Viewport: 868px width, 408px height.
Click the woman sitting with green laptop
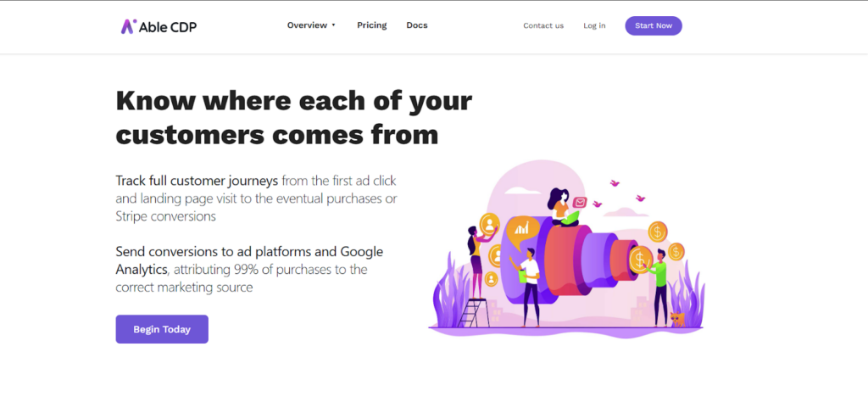point(560,208)
